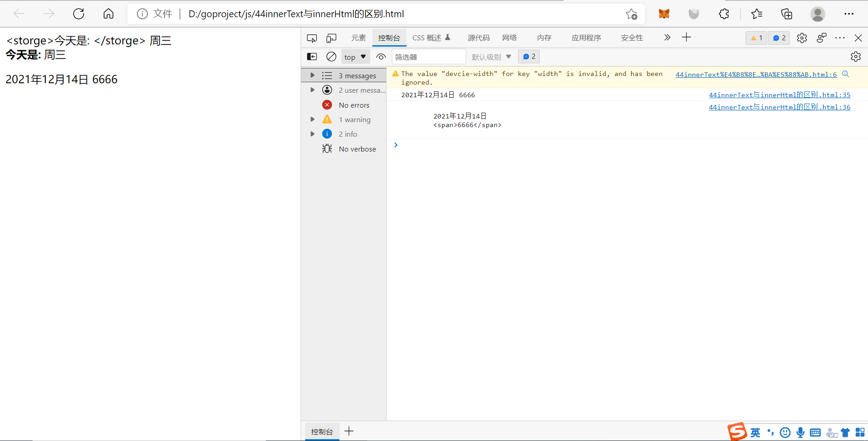This screenshot has width=868, height=441.
Task: Open the top context dropdown
Action: pyautogui.click(x=355, y=57)
